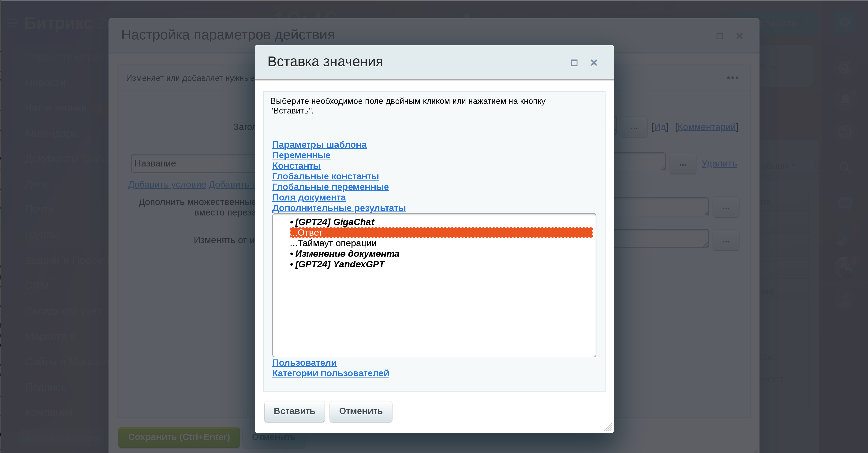The height and width of the screenshot is (453, 868).
Task: Open Маркетинг in the sidebar
Action: pos(50,336)
